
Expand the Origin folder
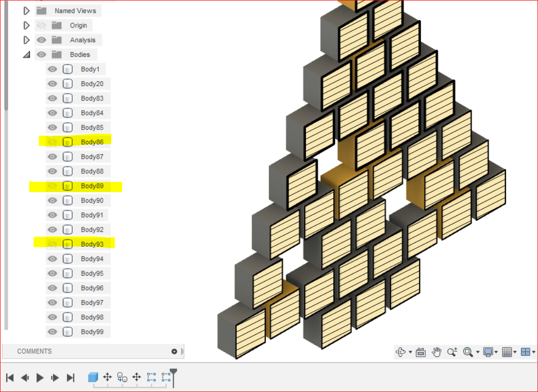pos(27,25)
